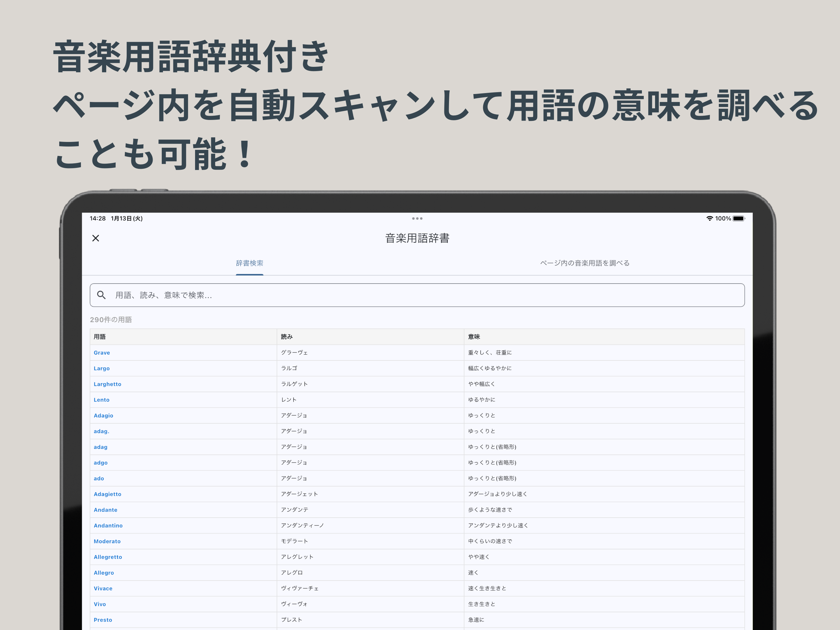Open the Andante term entry
The height and width of the screenshot is (630, 840).
click(106, 510)
